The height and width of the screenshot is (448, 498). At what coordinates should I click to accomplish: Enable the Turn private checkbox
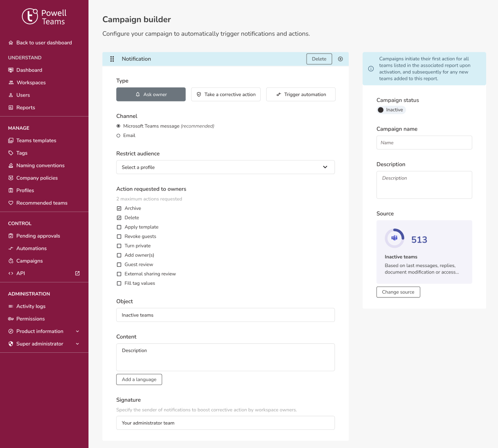tap(119, 246)
